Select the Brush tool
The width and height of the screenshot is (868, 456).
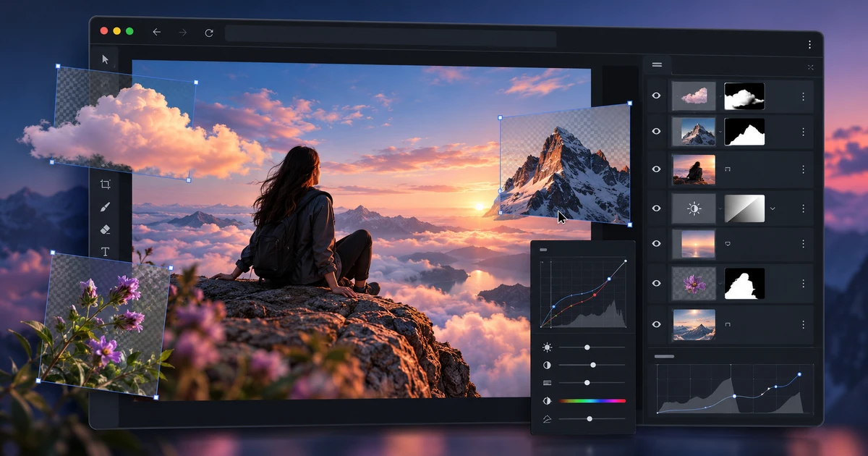(105, 207)
